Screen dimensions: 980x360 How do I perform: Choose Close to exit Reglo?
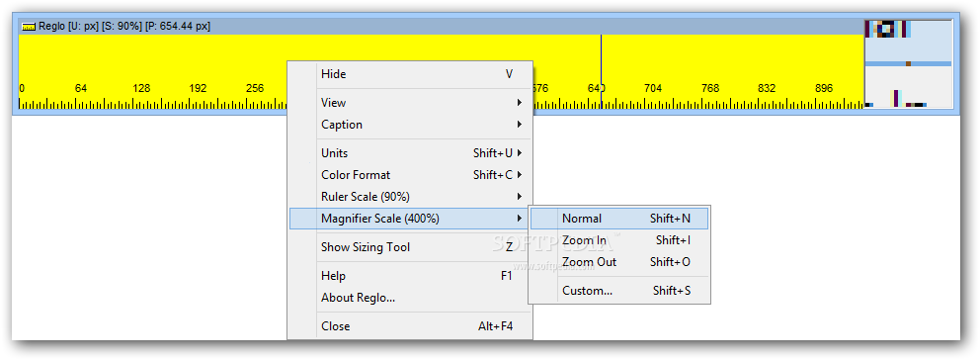(x=410, y=326)
